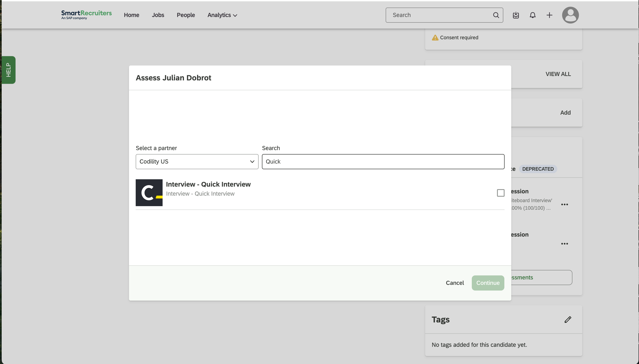Open the user profile avatar
This screenshot has height=364, width=639.
[571, 15]
